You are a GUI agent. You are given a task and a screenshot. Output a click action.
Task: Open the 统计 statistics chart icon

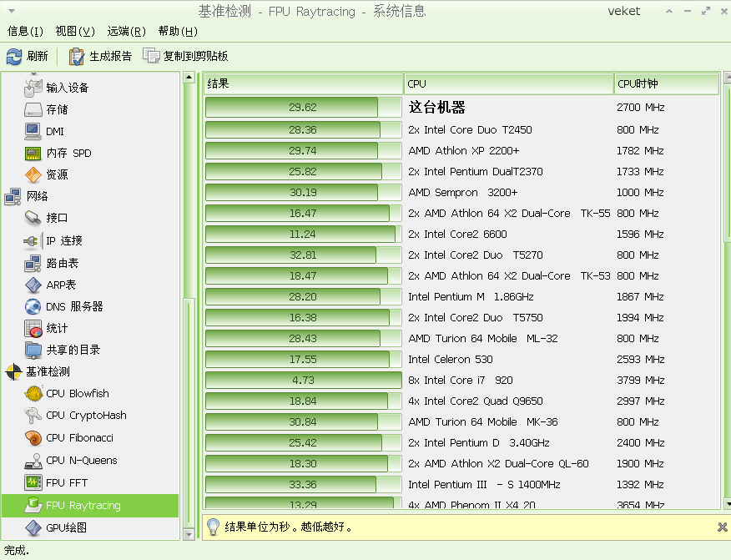[33, 328]
